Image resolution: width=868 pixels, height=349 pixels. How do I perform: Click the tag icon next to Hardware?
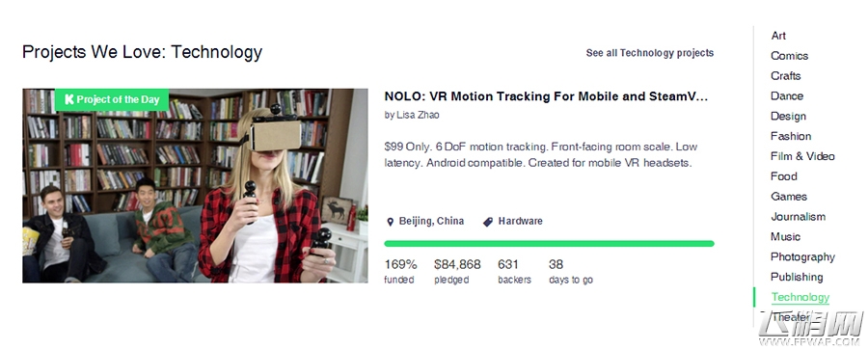pyautogui.click(x=488, y=222)
